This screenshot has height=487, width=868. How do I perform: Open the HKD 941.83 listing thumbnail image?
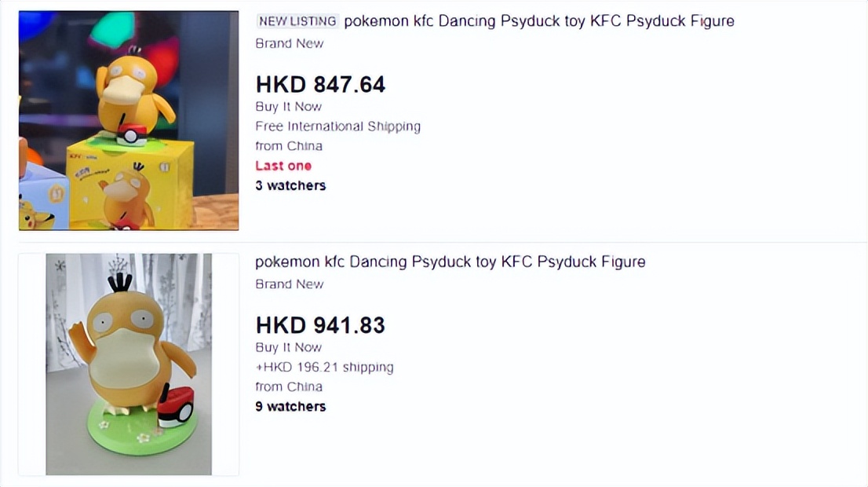(x=129, y=364)
